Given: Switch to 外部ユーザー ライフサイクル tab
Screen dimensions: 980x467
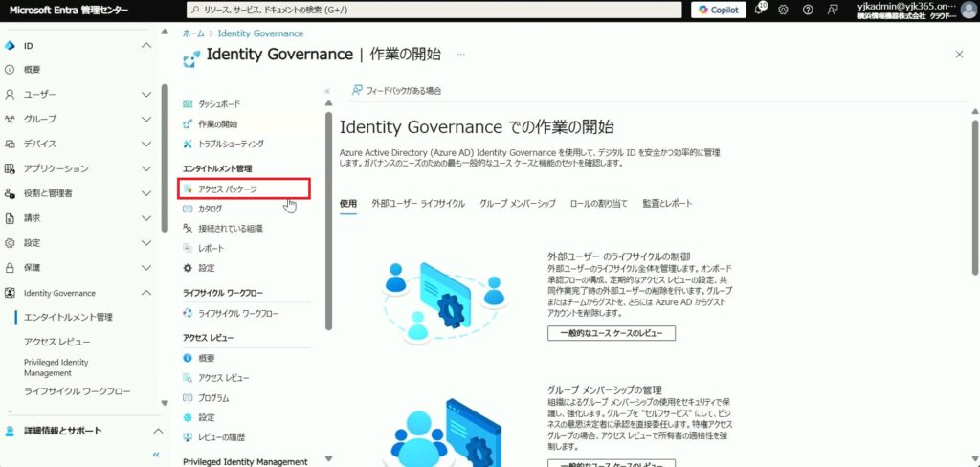Looking at the screenshot, I should (x=418, y=204).
